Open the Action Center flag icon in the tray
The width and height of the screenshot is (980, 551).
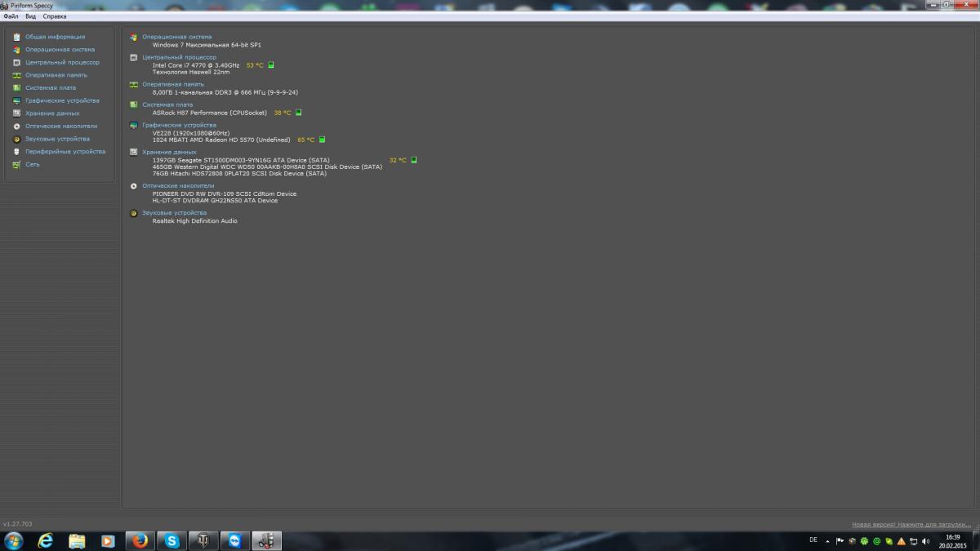pyautogui.click(x=840, y=540)
